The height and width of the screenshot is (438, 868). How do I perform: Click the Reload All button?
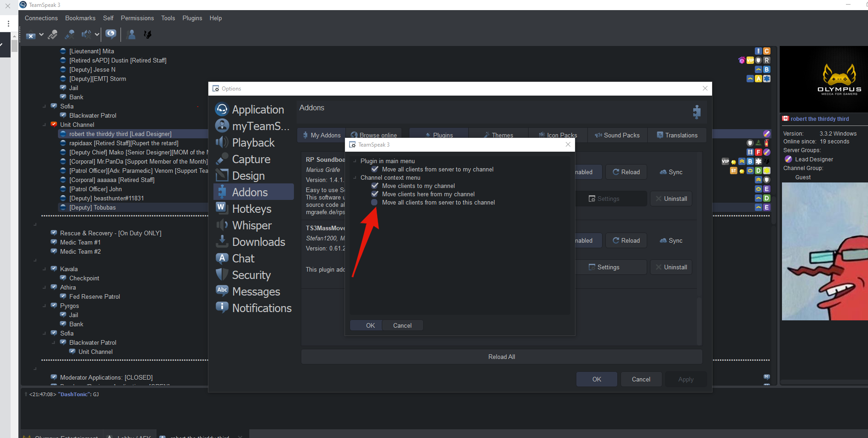point(501,357)
